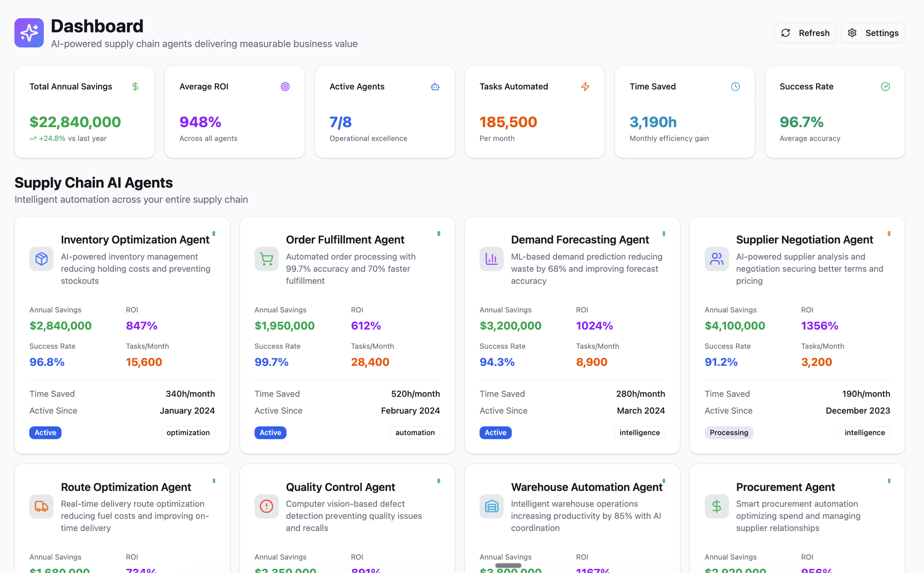The image size is (924, 573).
Task: Open the Settings button
Action: point(873,33)
